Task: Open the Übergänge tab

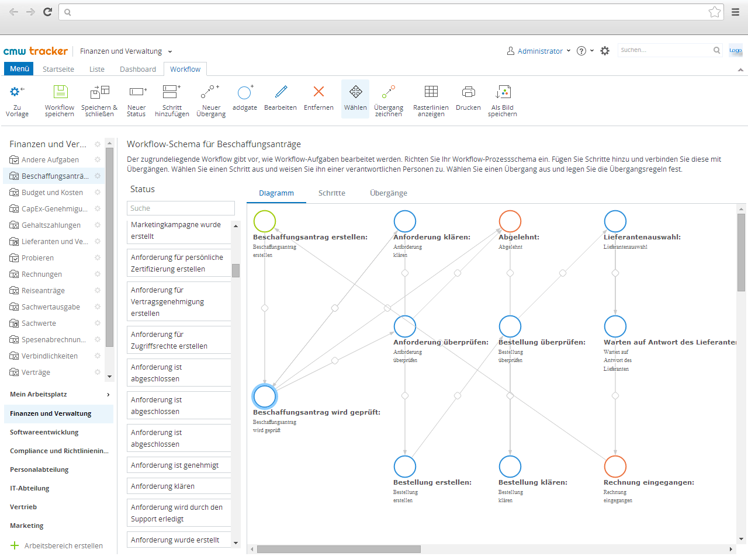Action: click(x=389, y=193)
